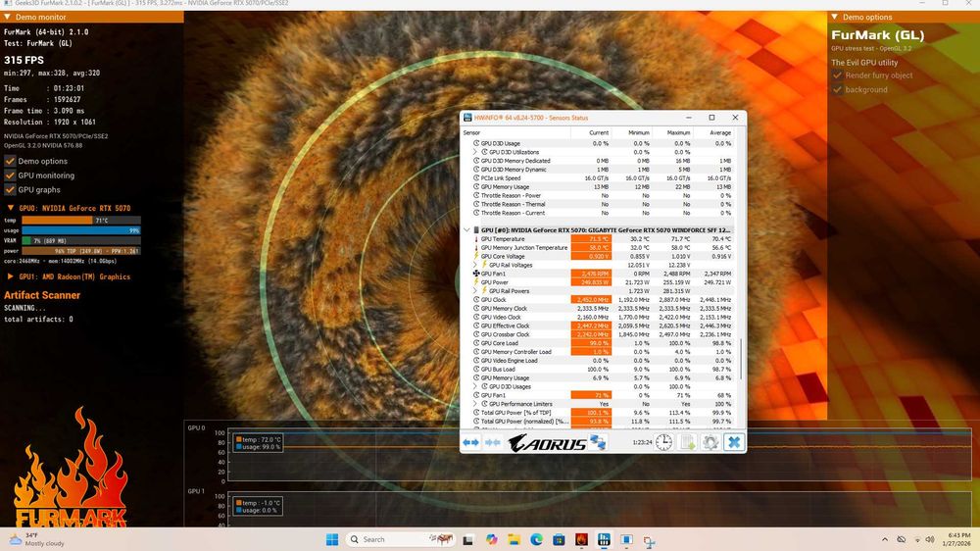The height and width of the screenshot is (551, 980).
Task: Switch to HWiNFO via its taskbar icon
Action: click(604, 539)
